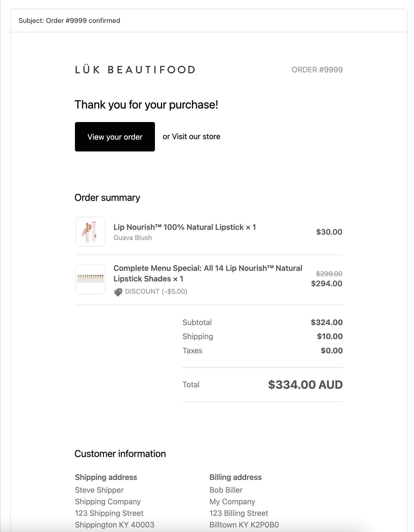Click the LÜK BEAUTIFOOD logo
Viewport: 414px width, 532px height.
(x=135, y=70)
